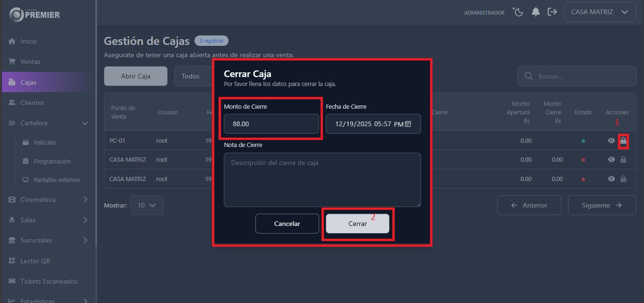The image size is (644, 303).
Task: Open the Mostrar rows-per-page dropdown
Action: click(147, 205)
